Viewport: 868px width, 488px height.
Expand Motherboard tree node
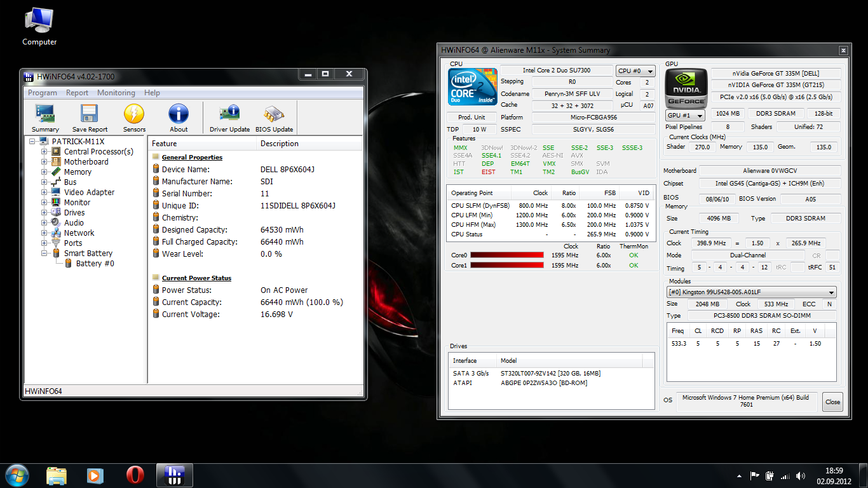coord(44,162)
